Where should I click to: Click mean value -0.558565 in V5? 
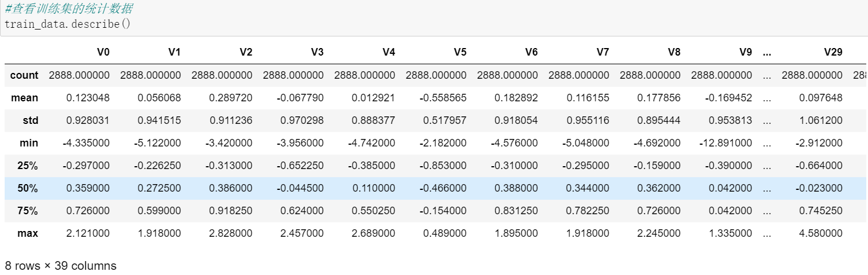(x=443, y=98)
